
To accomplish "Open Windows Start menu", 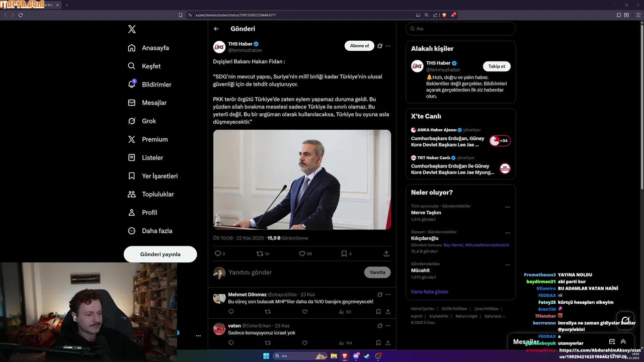I will [266, 356].
